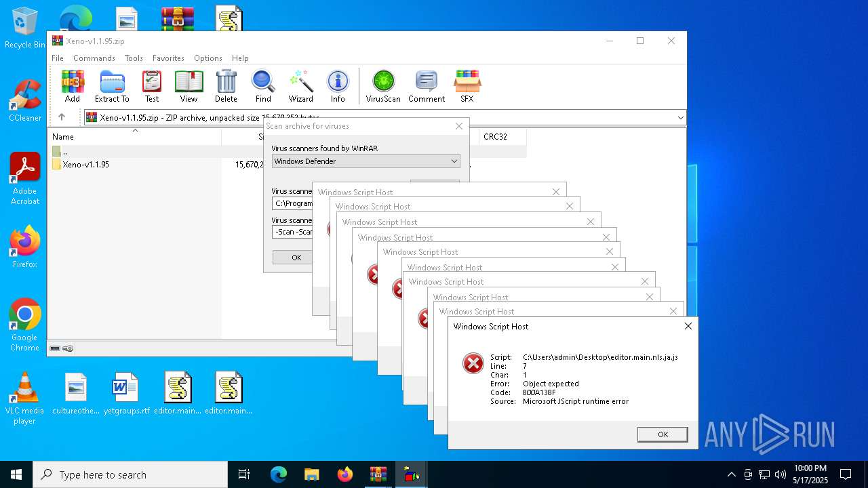The image size is (868, 488).
Task: Open the Tools menu
Action: click(134, 58)
